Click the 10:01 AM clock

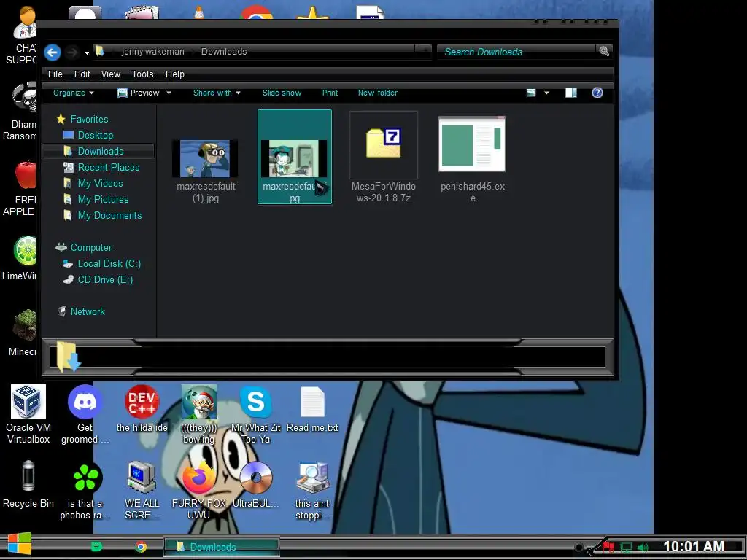(694, 547)
